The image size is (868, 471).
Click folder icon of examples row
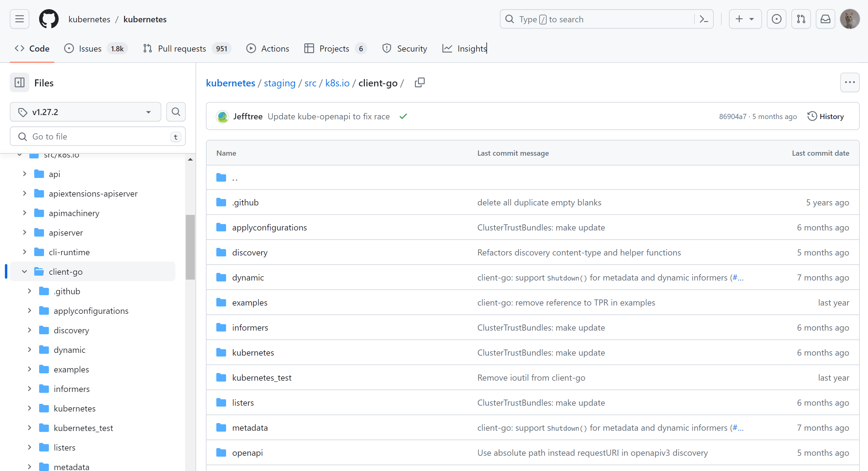(221, 302)
